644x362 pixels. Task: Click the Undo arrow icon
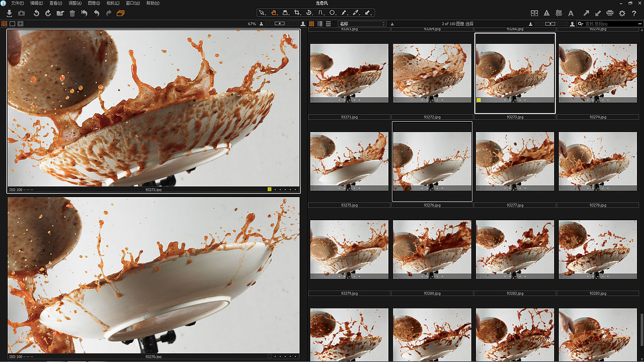click(x=97, y=13)
